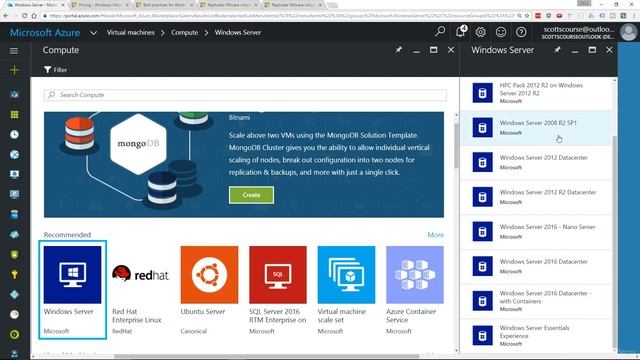640x360 pixels.
Task: Click the Search Compute input field
Action: (x=245, y=95)
